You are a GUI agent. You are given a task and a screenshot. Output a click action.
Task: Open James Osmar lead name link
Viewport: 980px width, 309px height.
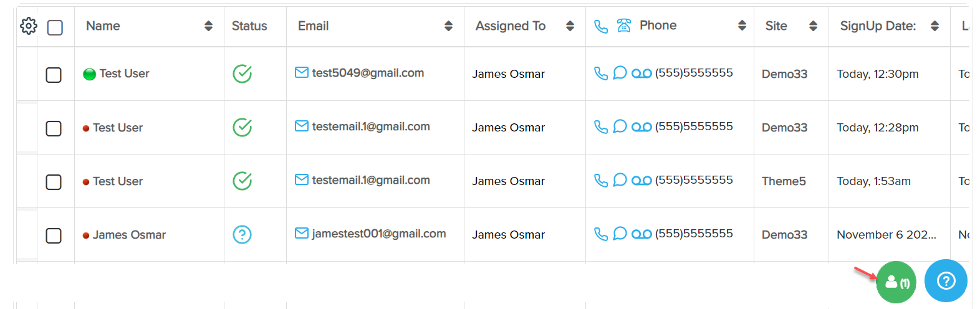129,235
